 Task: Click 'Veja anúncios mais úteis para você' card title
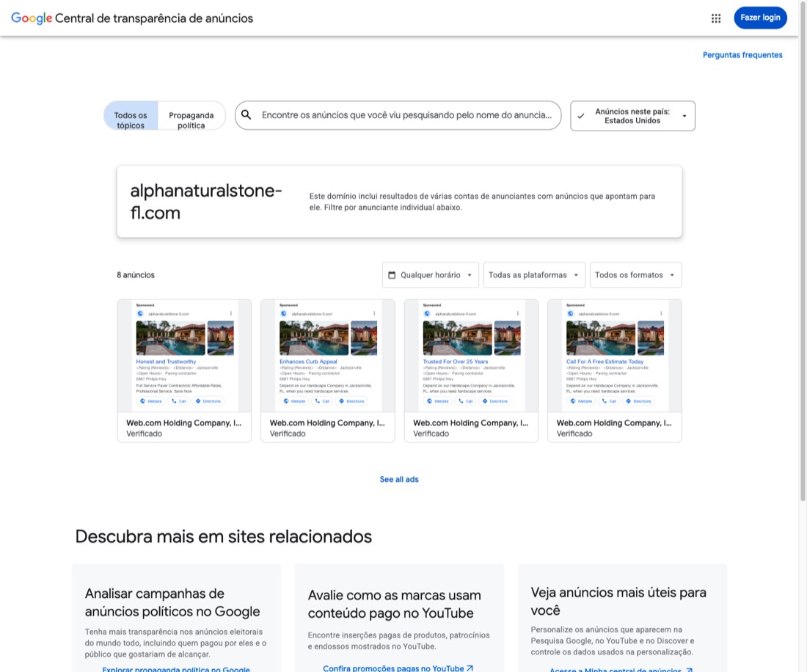pyautogui.click(x=618, y=601)
